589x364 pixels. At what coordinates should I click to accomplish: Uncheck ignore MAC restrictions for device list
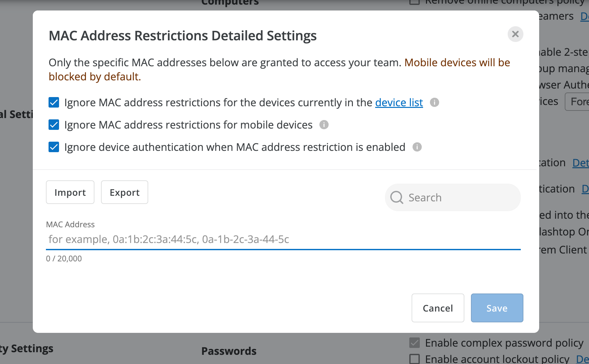click(x=53, y=102)
